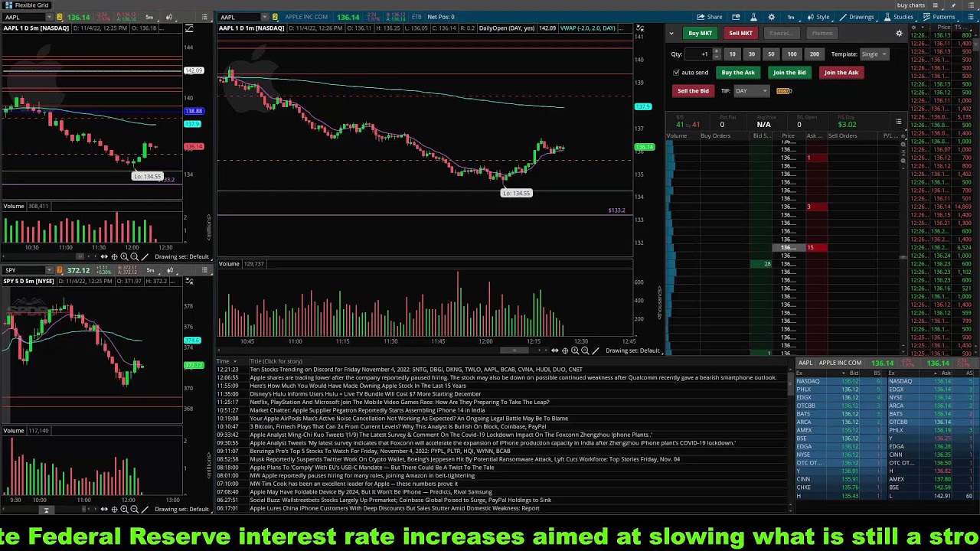Open the ladder position summary list icon
The image size is (980, 551).
898,122
